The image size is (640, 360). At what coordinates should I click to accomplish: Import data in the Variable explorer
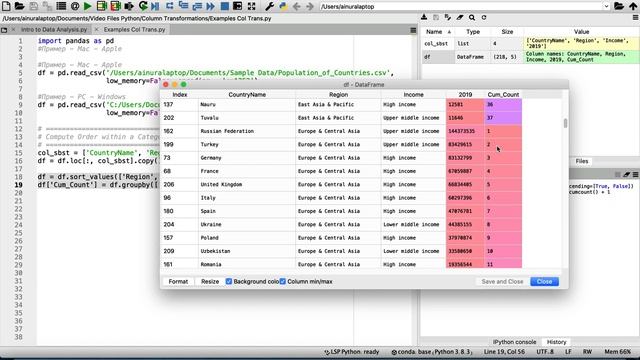(424, 18)
